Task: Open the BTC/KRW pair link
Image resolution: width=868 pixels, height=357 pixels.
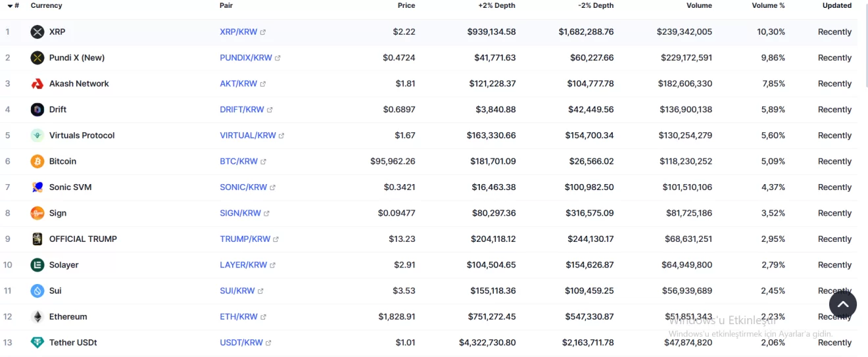Action: (x=239, y=161)
